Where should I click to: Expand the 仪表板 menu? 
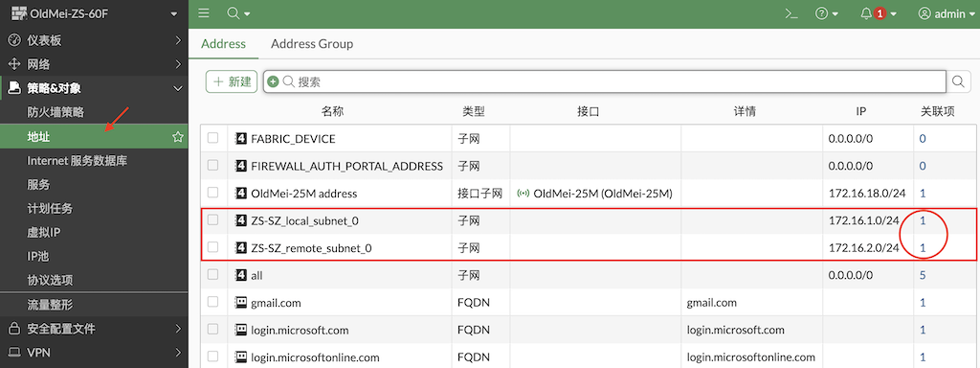pyautogui.click(x=94, y=40)
